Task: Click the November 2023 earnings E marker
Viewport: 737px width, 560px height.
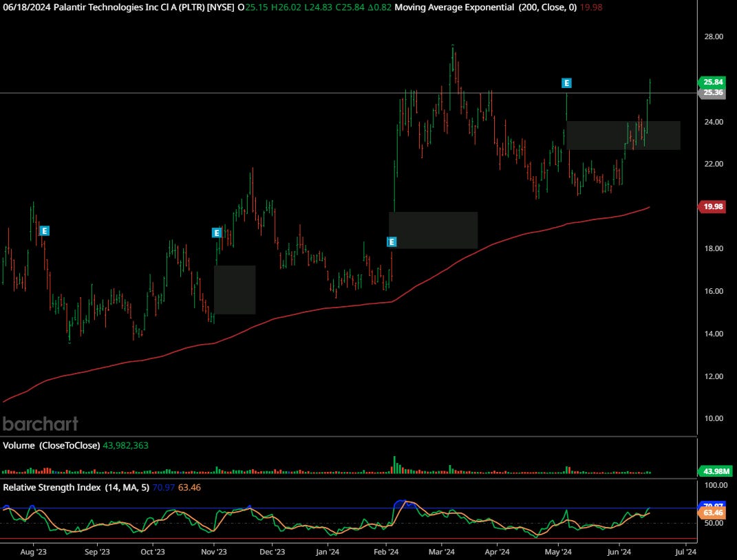Action: pos(217,233)
